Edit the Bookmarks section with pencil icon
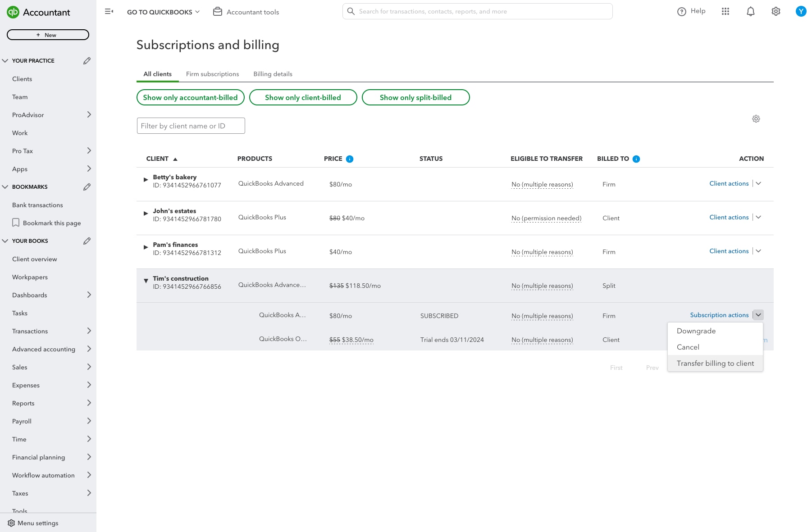Viewport: 812px width, 532px height. pos(87,186)
